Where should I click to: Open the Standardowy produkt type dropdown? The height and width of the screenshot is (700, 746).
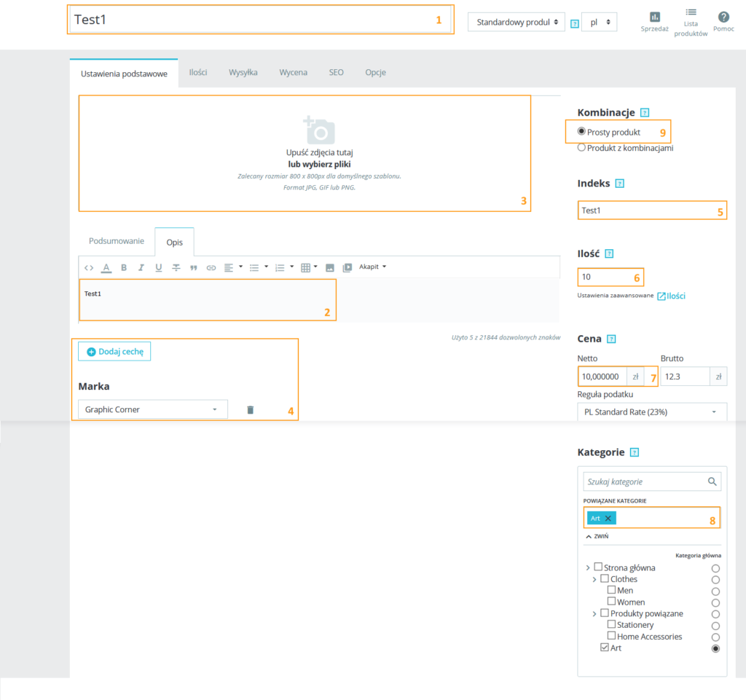pos(516,22)
